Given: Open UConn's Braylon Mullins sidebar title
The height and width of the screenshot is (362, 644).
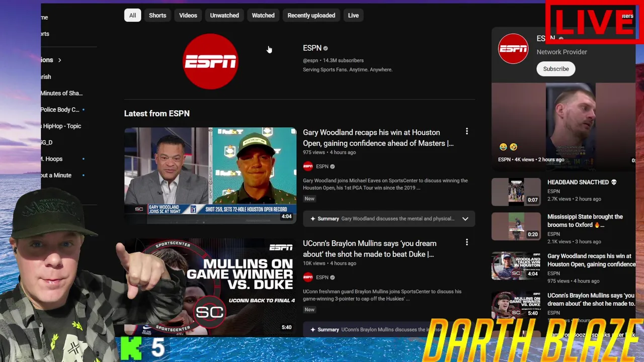Looking at the screenshot, I should [x=591, y=300].
